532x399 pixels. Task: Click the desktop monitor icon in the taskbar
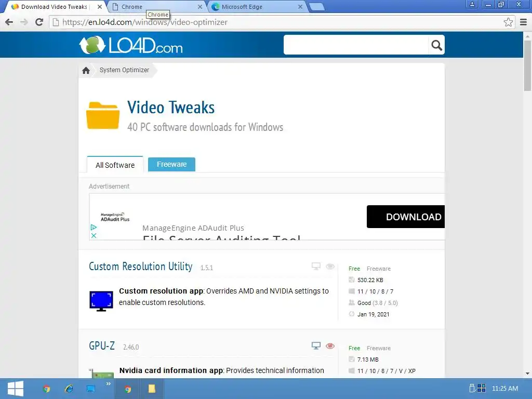coord(91,389)
